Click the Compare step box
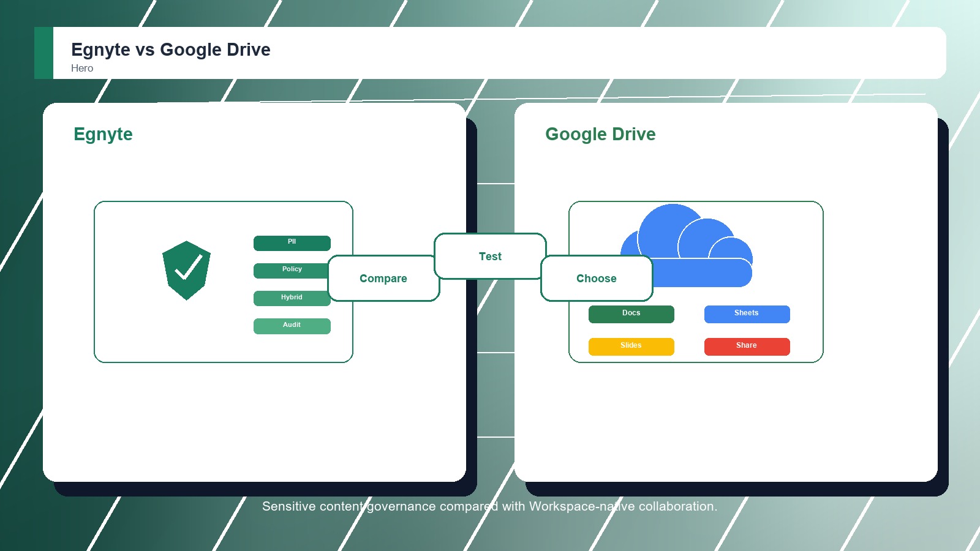The width and height of the screenshot is (980, 551). point(383,279)
